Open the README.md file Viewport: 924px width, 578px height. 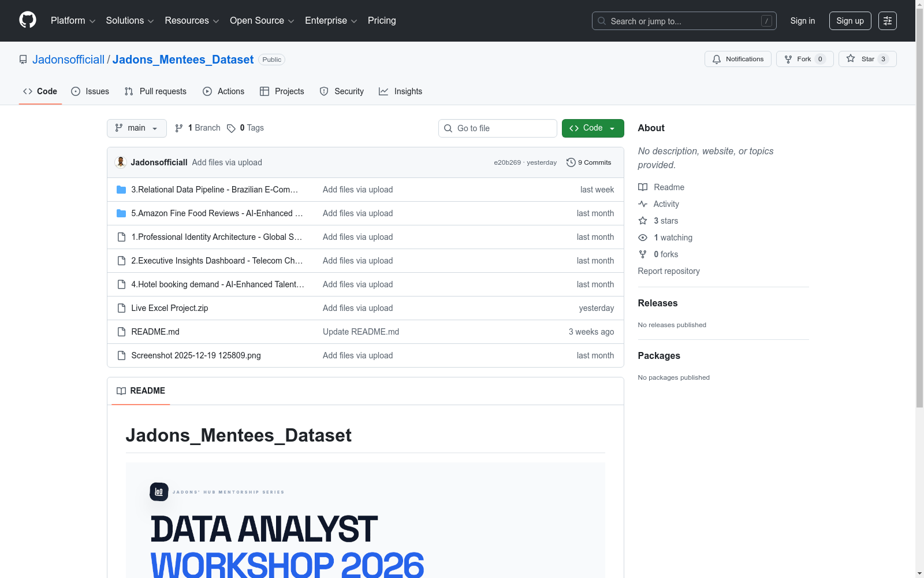click(x=155, y=332)
